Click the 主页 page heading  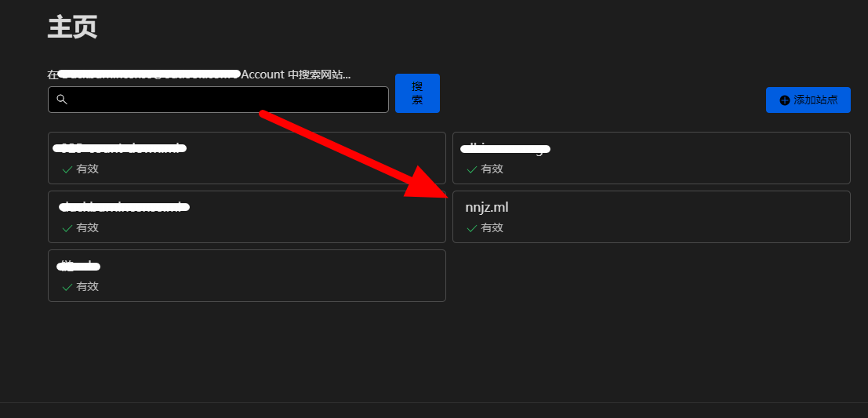coord(72,27)
